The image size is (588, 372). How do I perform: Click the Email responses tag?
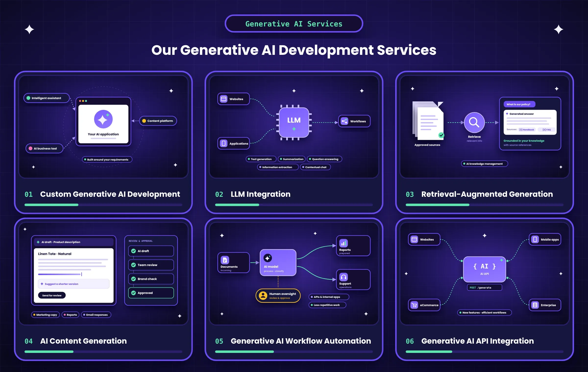click(x=96, y=315)
